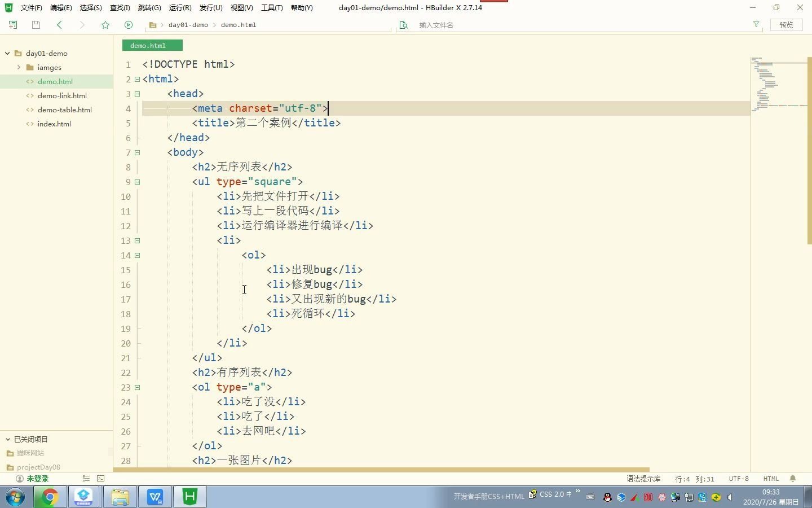The height and width of the screenshot is (508, 812).
Task: Select the 猫咪网站 closed project
Action: [x=30, y=453]
